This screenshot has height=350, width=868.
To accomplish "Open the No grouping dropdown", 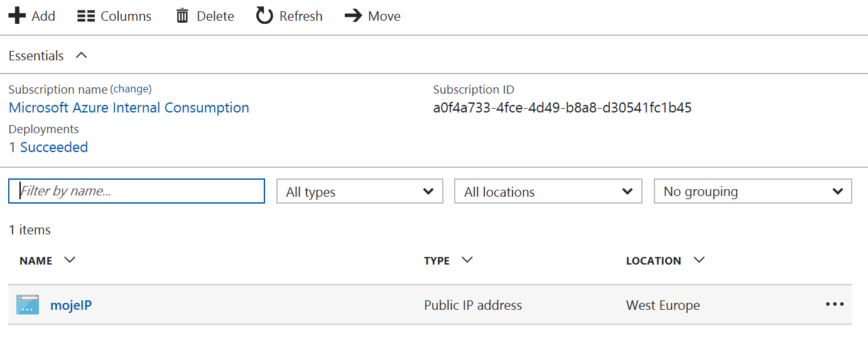I will [753, 191].
